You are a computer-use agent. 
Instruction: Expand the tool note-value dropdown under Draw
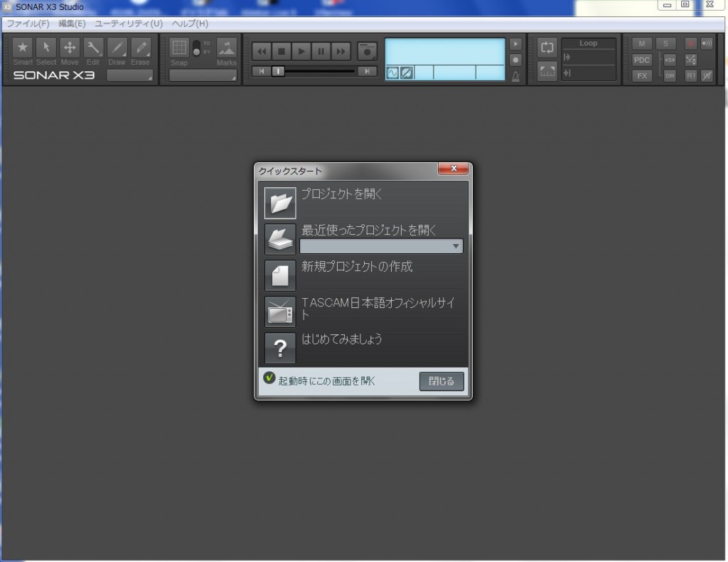tap(129, 75)
